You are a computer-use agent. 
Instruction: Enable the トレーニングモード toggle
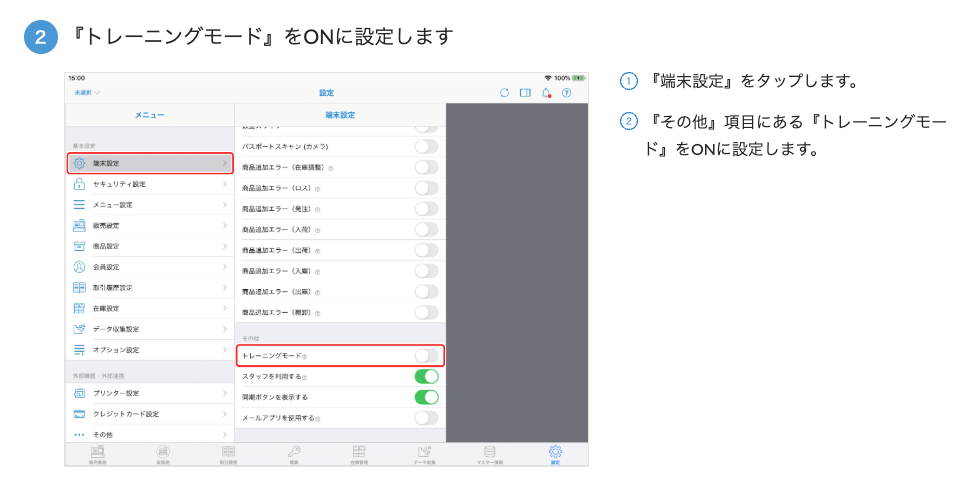coord(426,356)
